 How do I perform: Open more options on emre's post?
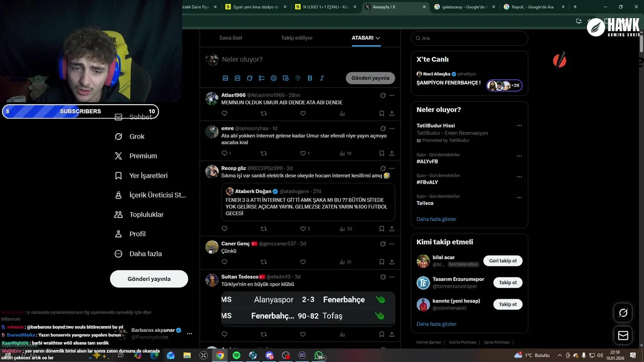click(x=392, y=128)
